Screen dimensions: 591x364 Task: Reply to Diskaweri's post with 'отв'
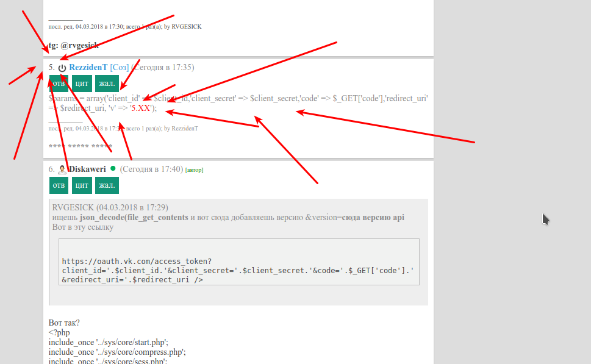[x=59, y=185]
